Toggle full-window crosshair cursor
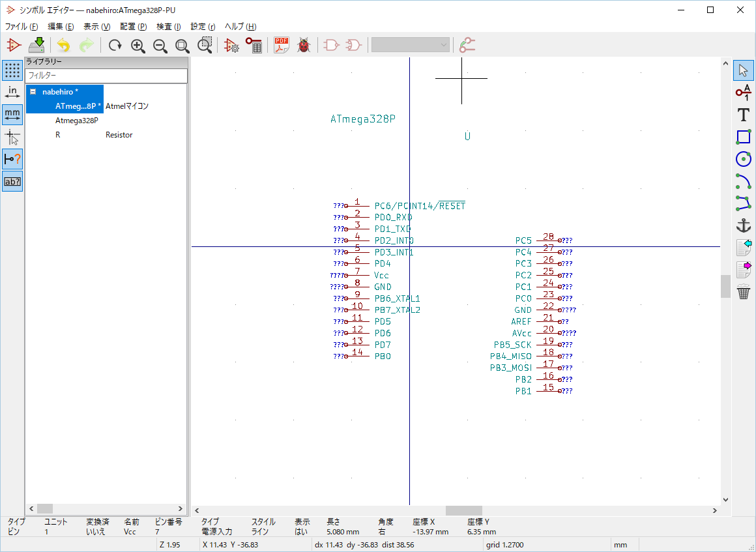Screen dimensions: 756x552 (12, 137)
